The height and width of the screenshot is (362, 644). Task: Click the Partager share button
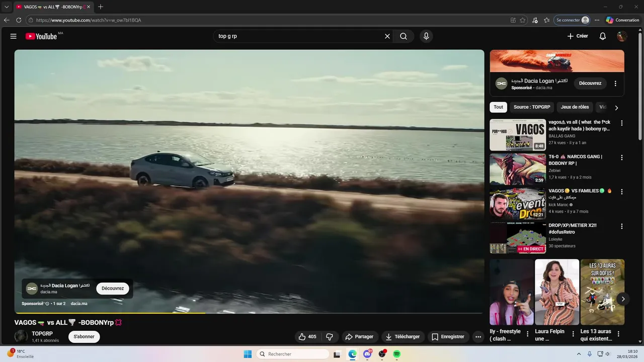[359, 336]
